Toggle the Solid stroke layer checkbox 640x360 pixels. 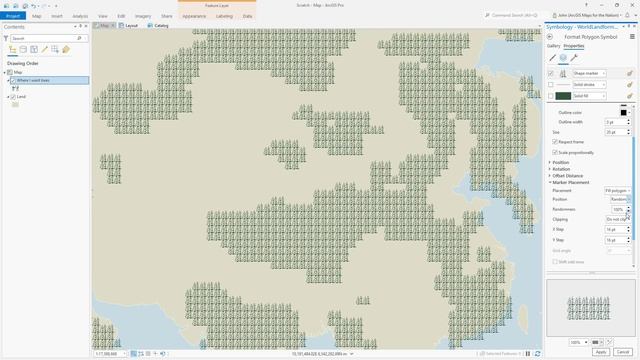(x=551, y=84)
